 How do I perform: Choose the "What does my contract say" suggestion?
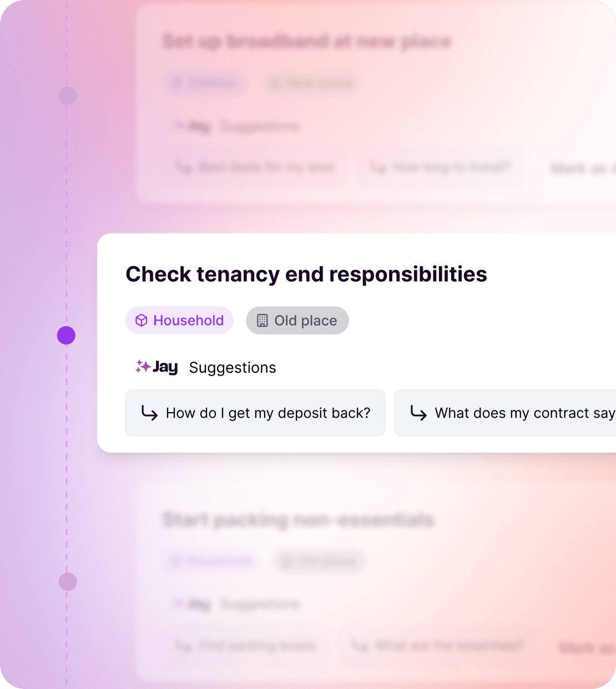(x=524, y=413)
